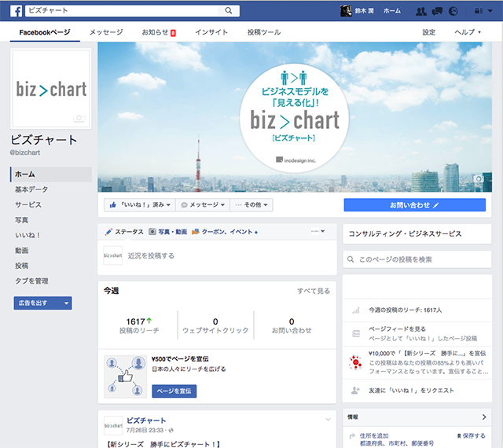Select 写真・動画 in the composer
The image size is (503, 448).
pyautogui.click(x=167, y=232)
